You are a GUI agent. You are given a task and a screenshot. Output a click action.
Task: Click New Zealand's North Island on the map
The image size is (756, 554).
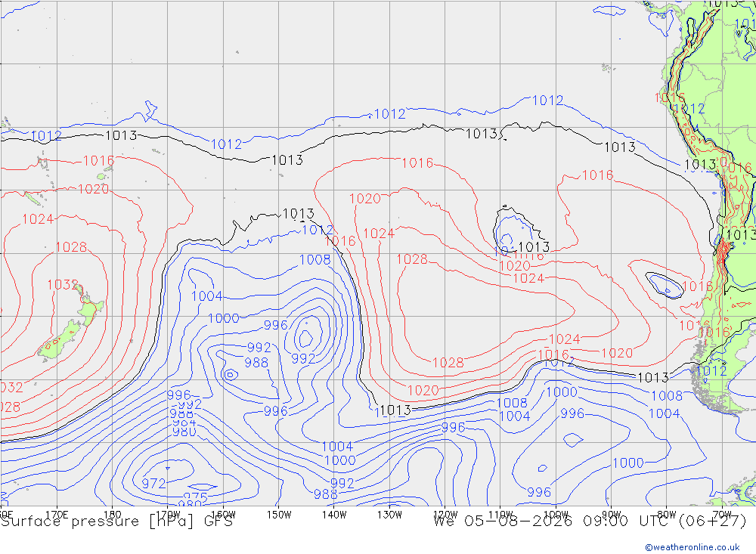[90, 307]
